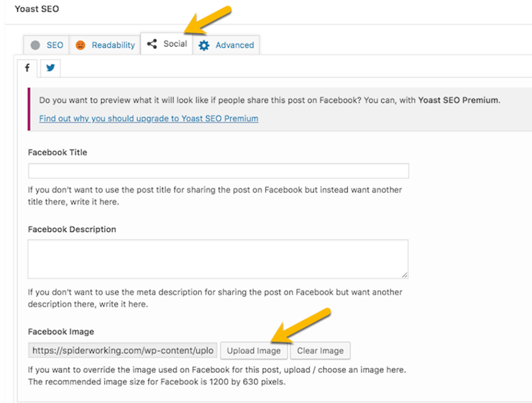Click the Facebook Description label
The image size is (532, 403).
point(72,230)
